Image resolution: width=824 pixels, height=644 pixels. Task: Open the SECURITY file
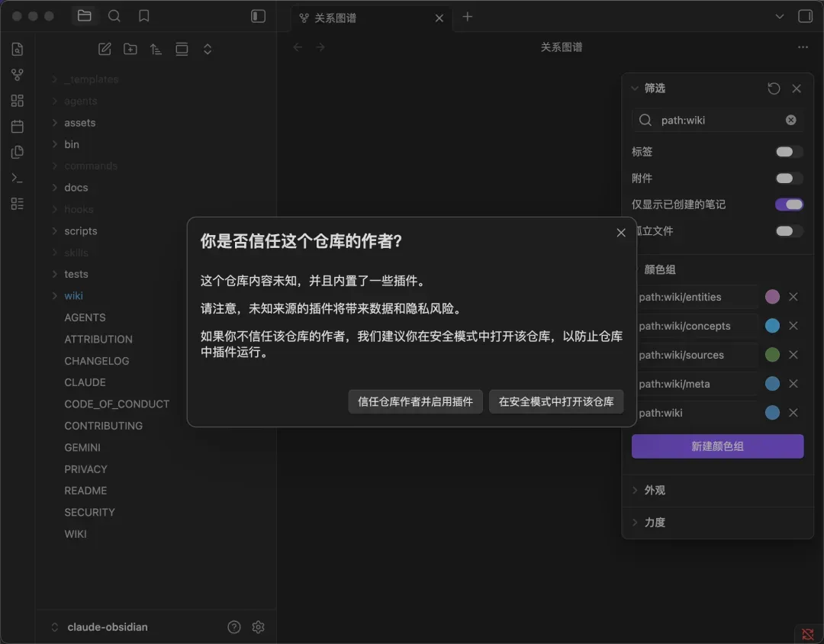coord(90,512)
